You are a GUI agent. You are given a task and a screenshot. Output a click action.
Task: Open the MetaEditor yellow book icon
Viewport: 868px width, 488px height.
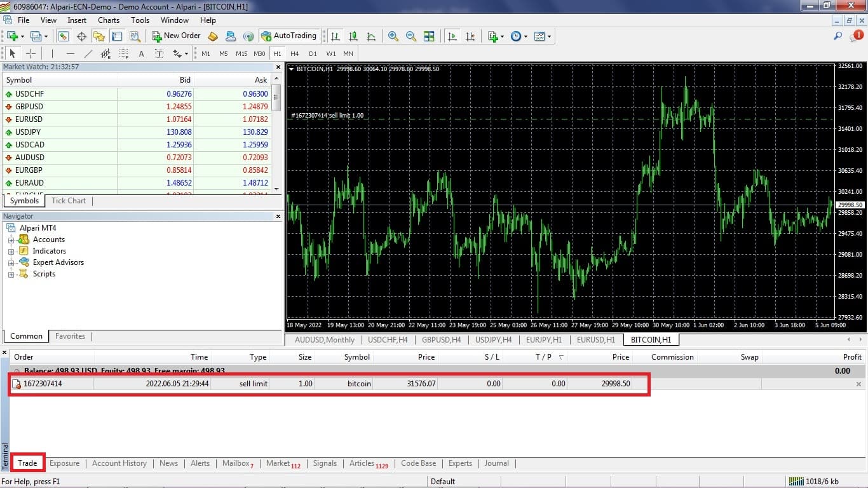213,36
